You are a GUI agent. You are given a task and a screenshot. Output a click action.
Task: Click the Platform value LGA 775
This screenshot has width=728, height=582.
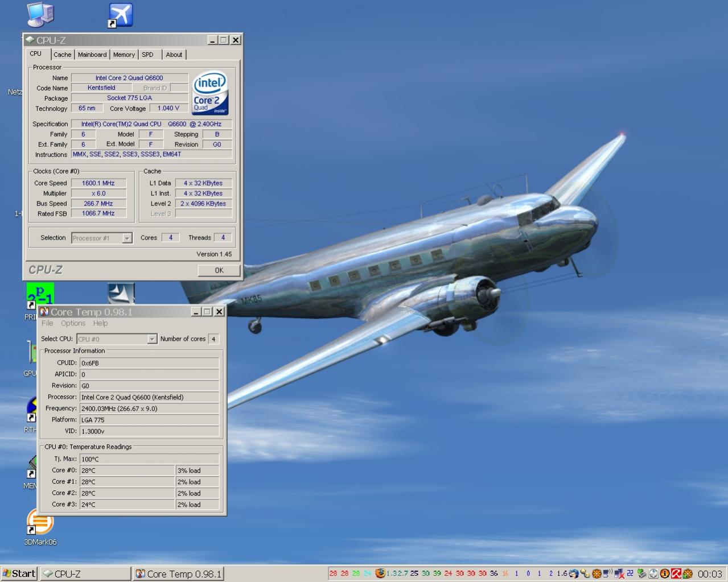click(x=149, y=420)
